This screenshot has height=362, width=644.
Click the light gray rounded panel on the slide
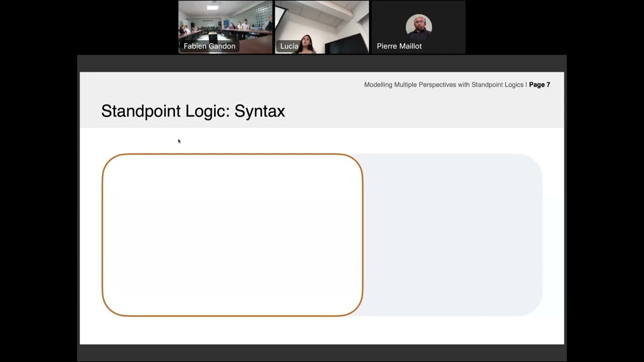452,235
